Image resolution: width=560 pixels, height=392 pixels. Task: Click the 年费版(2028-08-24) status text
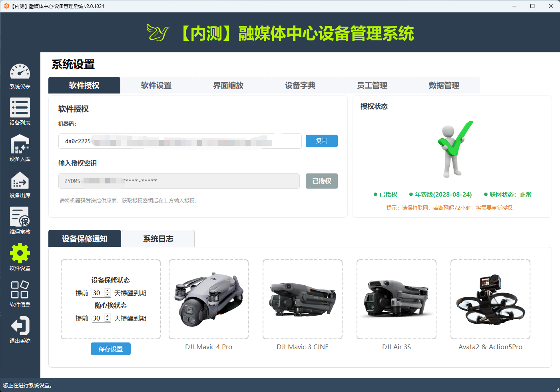tap(443, 195)
